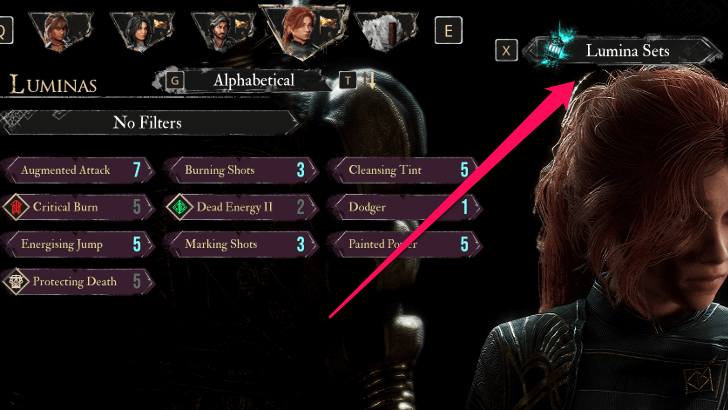The height and width of the screenshot is (410, 728).
Task: Toggle the Critical Burn lumina
Action: [x=79, y=207]
